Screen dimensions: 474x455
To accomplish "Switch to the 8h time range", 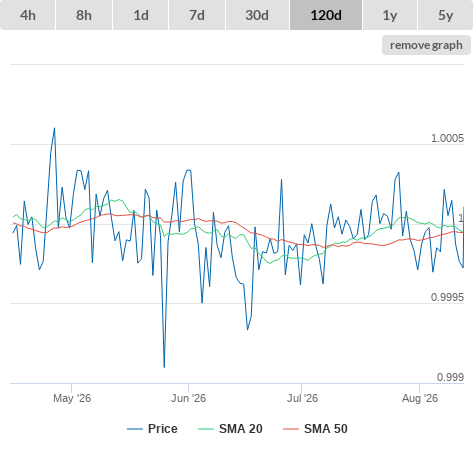I will pyautogui.click(x=84, y=15).
